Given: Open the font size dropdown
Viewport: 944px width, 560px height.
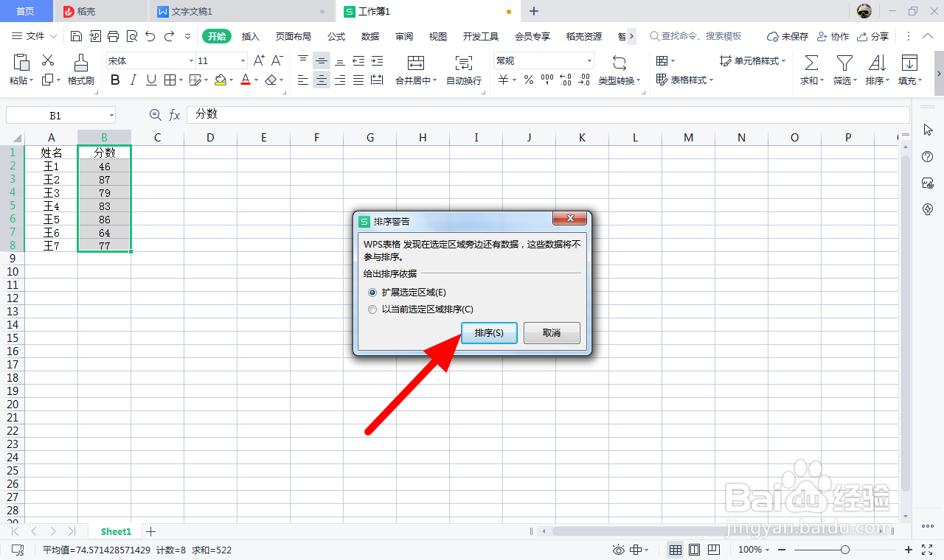Looking at the screenshot, I should (243, 61).
